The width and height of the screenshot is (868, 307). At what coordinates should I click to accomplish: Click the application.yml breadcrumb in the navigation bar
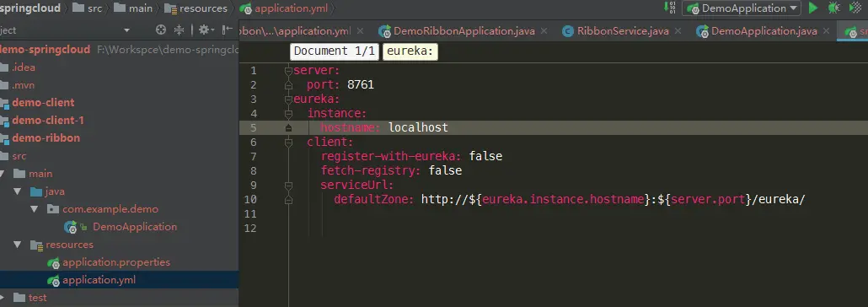283,8
